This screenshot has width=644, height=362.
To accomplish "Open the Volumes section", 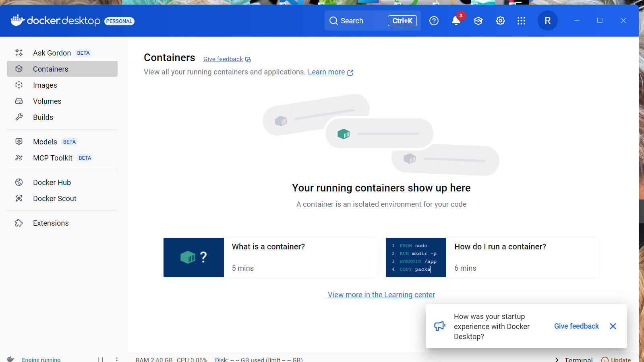I will point(62,101).
